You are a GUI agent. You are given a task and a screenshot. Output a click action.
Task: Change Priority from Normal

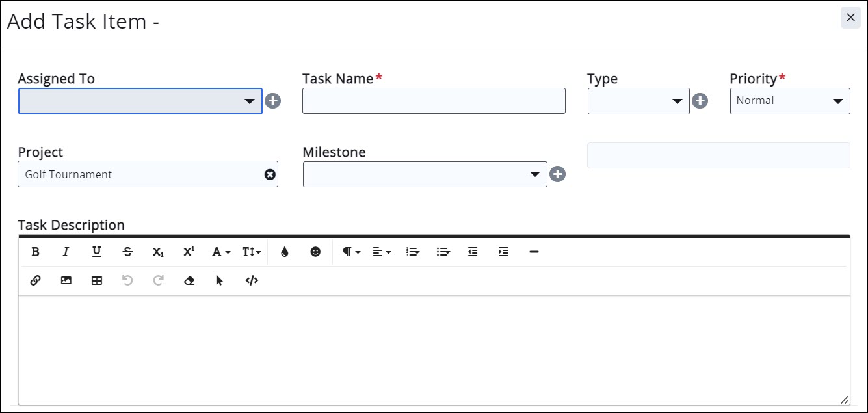789,101
